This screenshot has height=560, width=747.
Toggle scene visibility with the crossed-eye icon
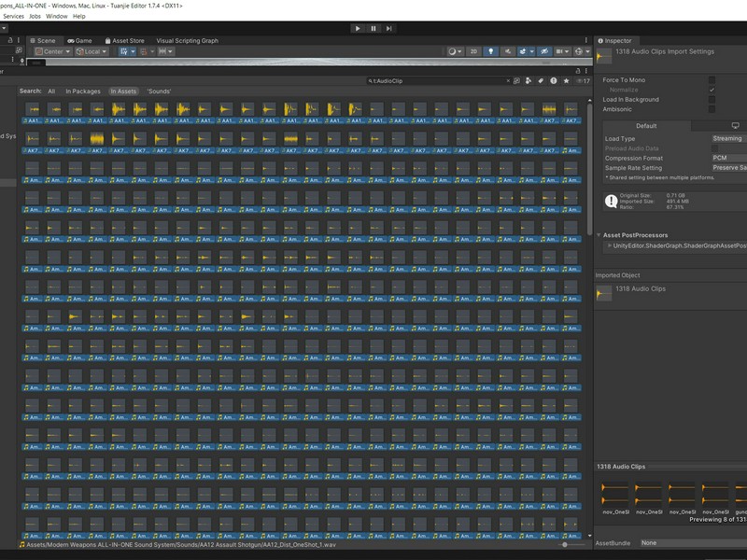[545, 51]
